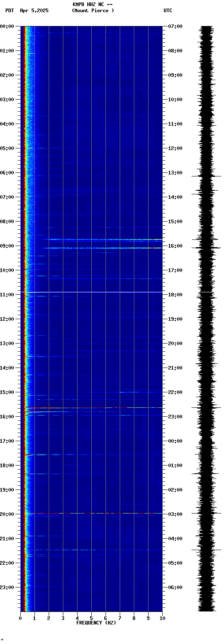Click the date 'Apr 5,2025'

click(x=34, y=11)
